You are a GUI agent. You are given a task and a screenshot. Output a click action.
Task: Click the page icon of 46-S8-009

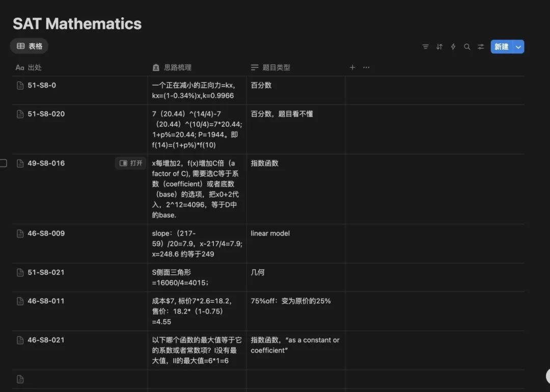click(x=20, y=234)
